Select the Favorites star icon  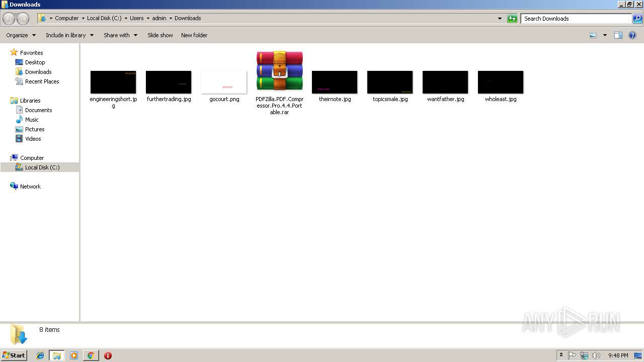point(14,52)
